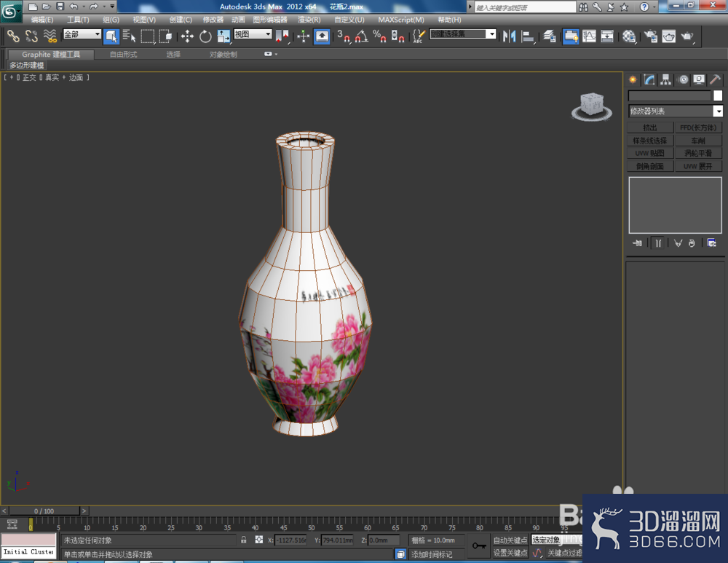Viewport: 728px width, 563px height.
Task: Open the Schematic View
Action: click(x=607, y=36)
